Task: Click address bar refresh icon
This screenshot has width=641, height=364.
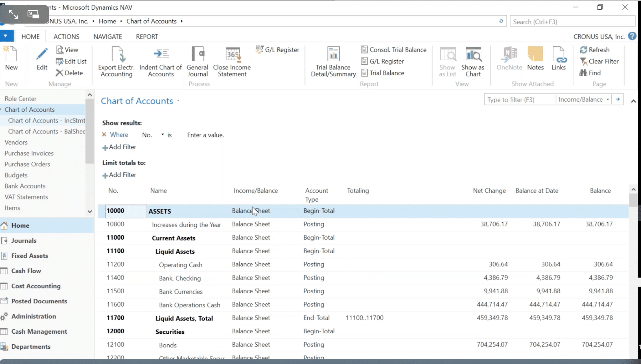Action: click(x=501, y=21)
